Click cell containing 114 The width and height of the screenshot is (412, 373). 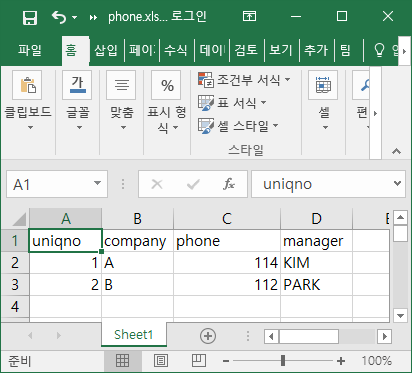(227, 263)
